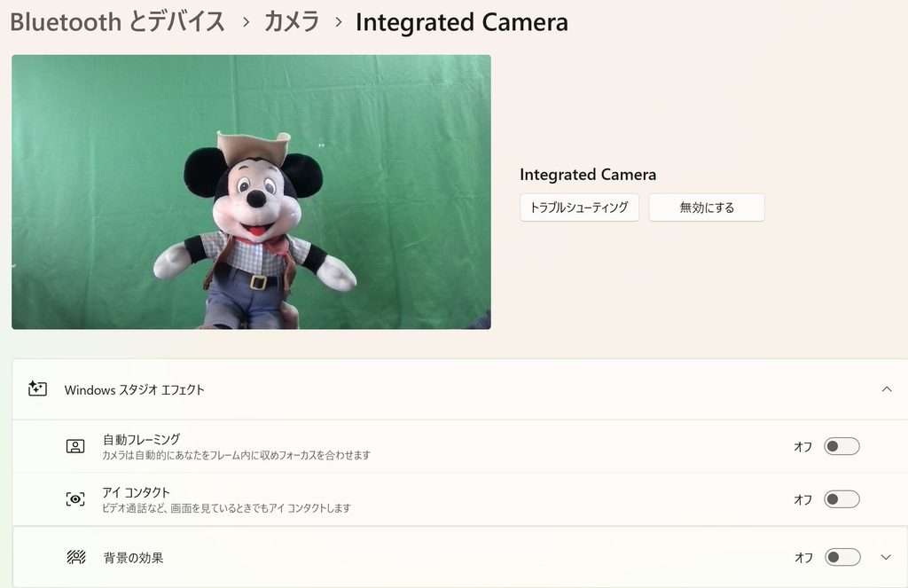Collapse the Windows スタジオ エフェクト section

887,389
